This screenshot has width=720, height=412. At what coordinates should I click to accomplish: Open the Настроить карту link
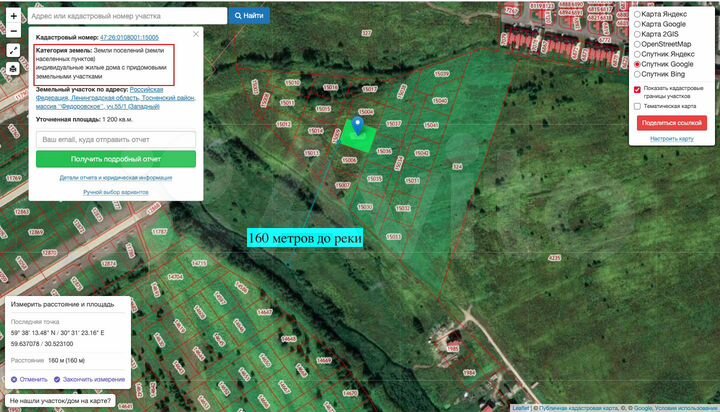671,139
